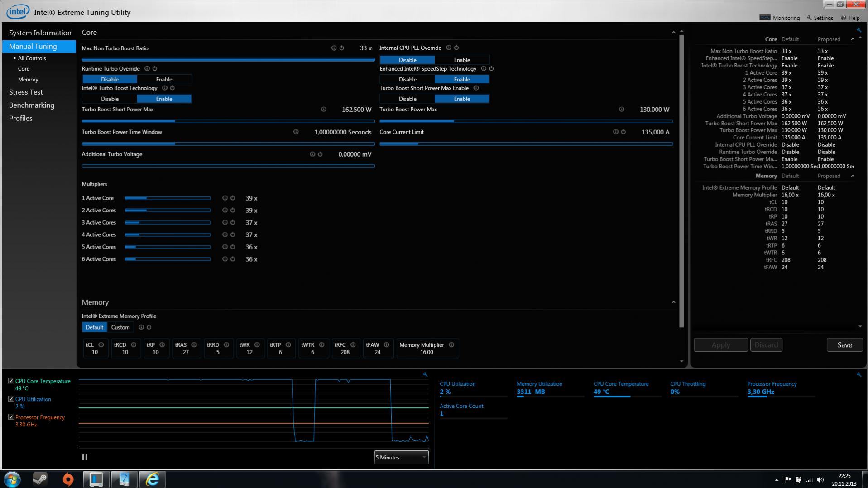Pause the monitoring graph
This screenshot has width=868, height=488.
click(x=85, y=457)
